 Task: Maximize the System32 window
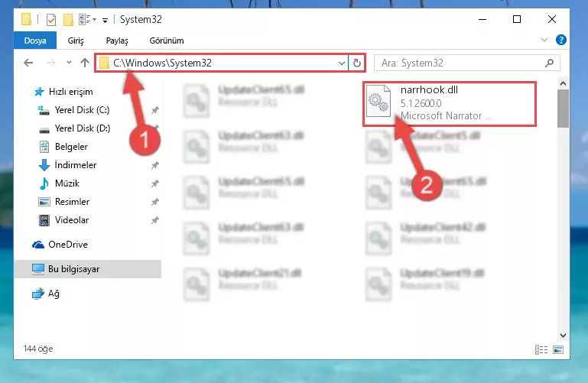[x=517, y=19]
